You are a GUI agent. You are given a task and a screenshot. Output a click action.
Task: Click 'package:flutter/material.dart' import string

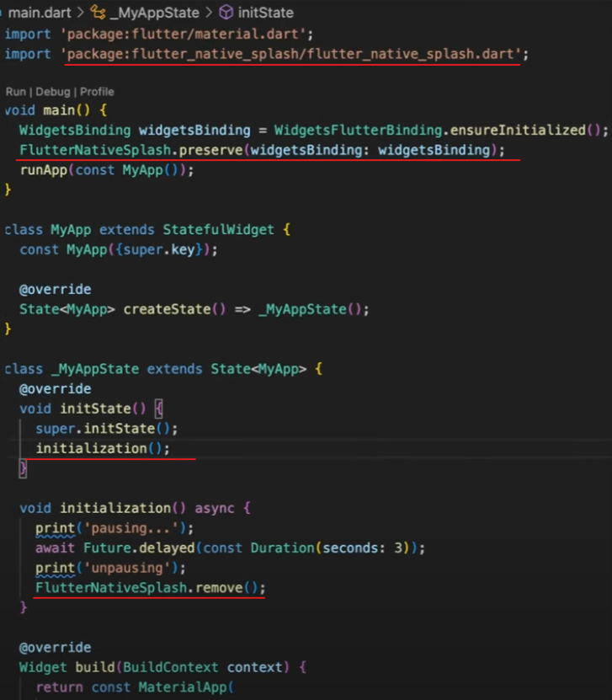coord(183,34)
